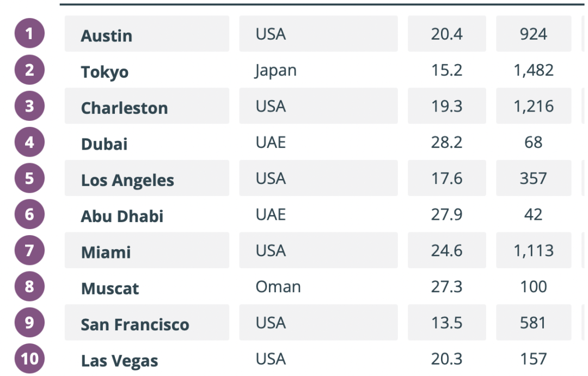Click the Los Angeles row name
This screenshot has height=376, width=588.
pos(127,180)
